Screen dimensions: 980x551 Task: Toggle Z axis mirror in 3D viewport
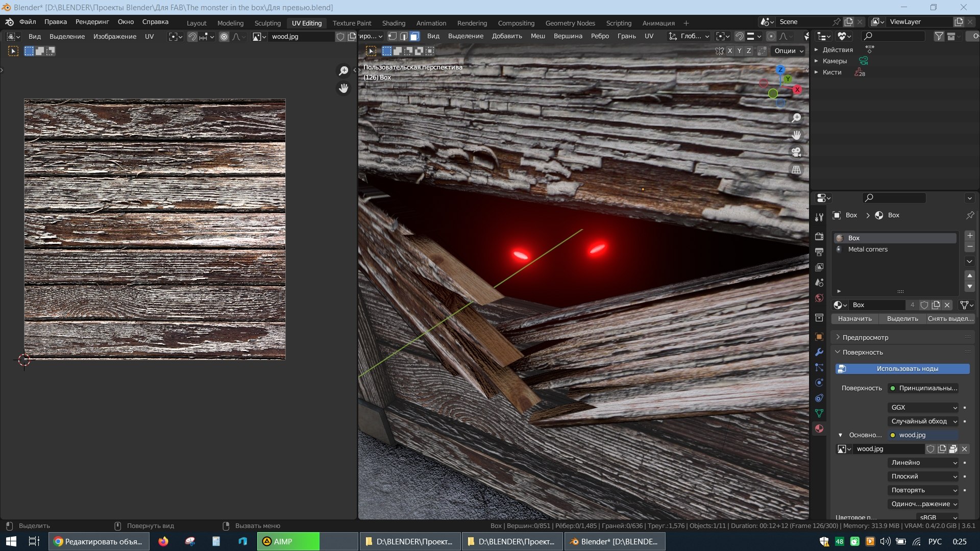click(x=749, y=51)
